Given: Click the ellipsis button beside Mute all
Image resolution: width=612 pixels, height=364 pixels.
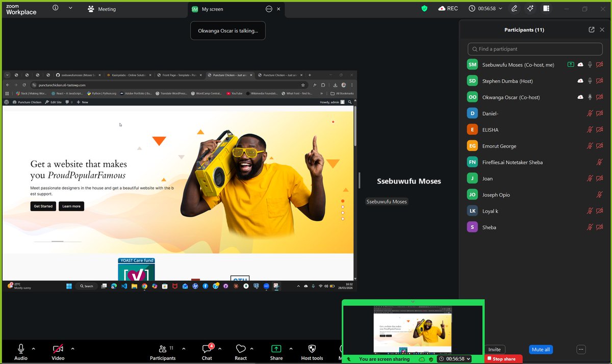Looking at the screenshot, I should (581, 349).
